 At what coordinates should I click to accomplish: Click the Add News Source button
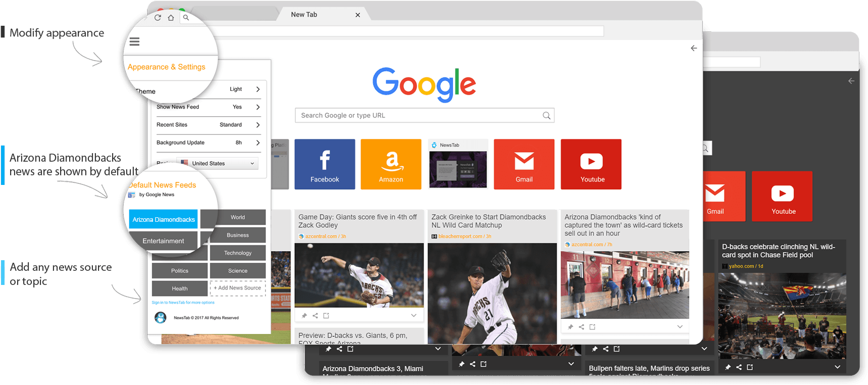click(x=238, y=288)
